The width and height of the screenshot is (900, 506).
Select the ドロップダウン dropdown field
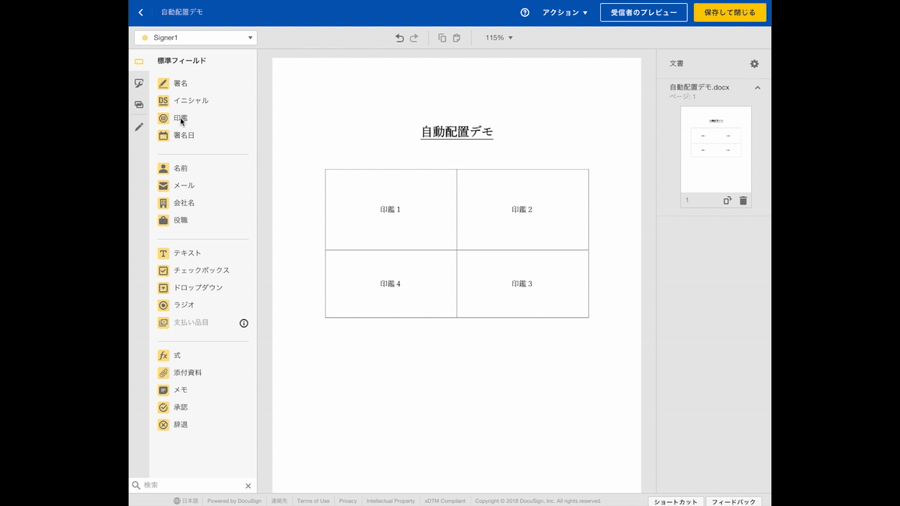point(191,287)
